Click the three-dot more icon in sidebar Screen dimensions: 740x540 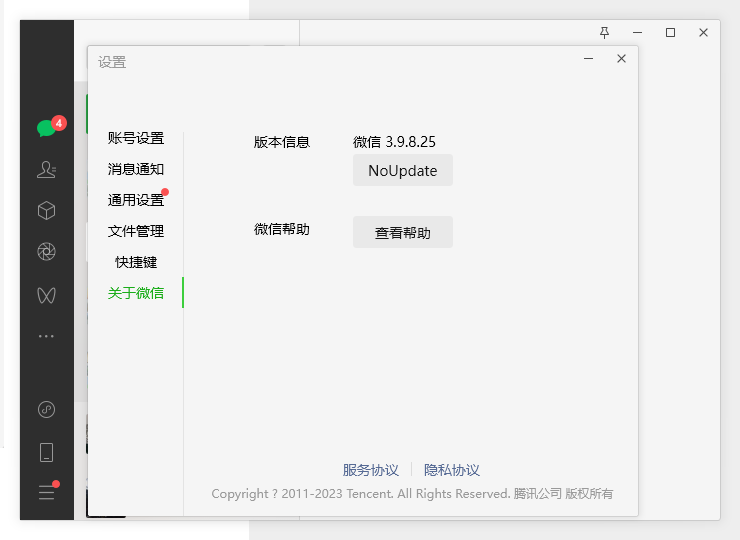(46, 337)
